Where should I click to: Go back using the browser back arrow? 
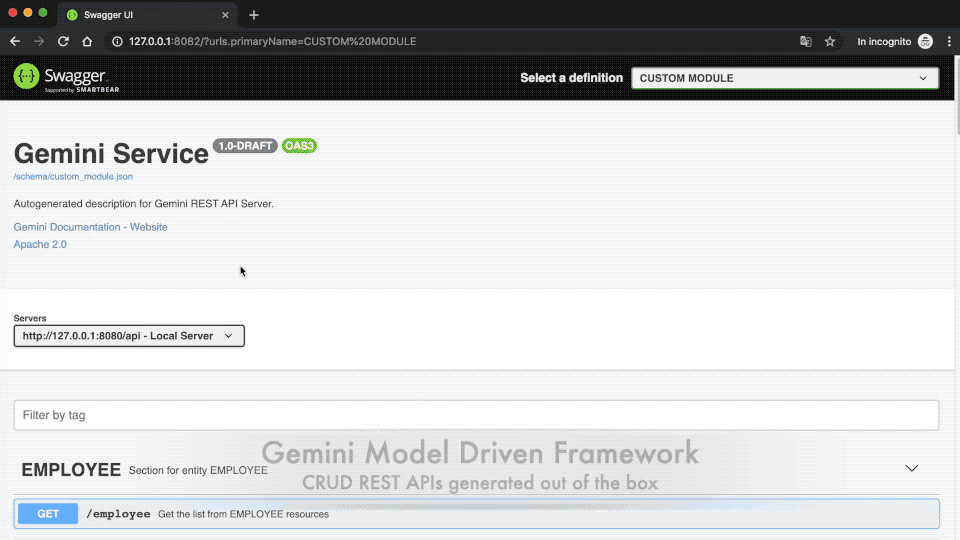click(x=15, y=42)
